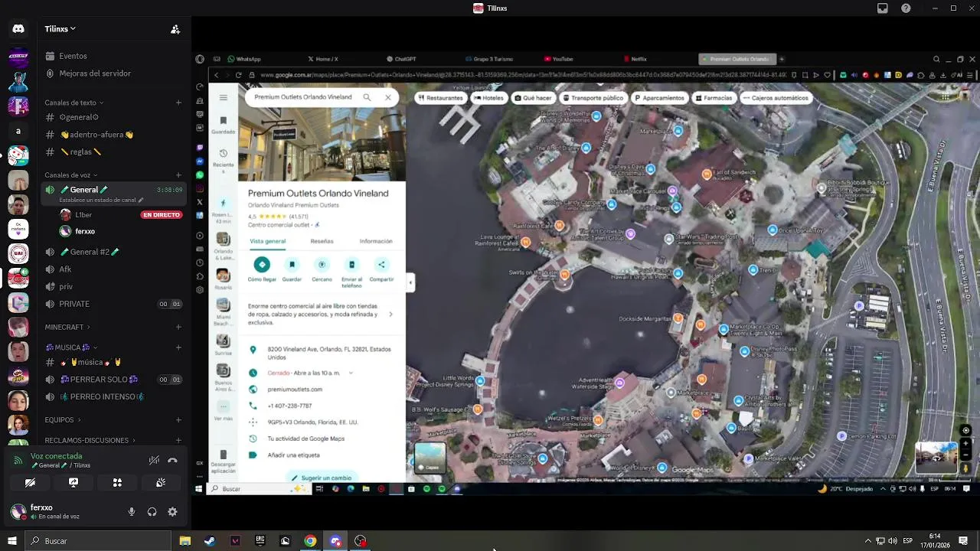Screen dimensions: 980x551
Task: Open Discord user settings gear
Action: click(x=172, y=512)
